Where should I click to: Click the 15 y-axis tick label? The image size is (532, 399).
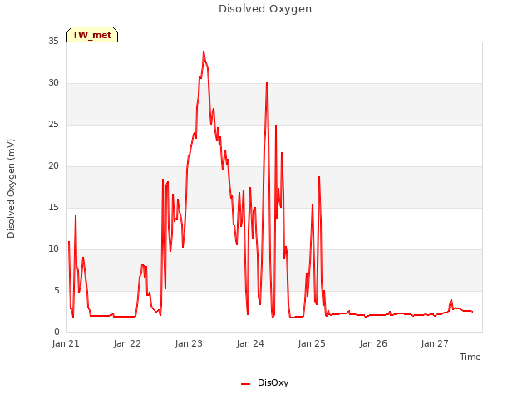(x=53, y=208)
